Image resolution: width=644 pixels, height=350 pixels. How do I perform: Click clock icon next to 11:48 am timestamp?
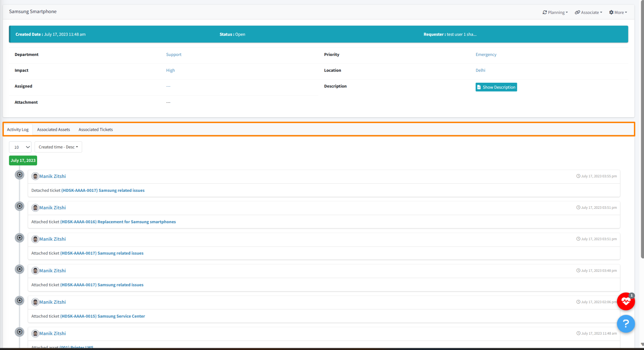point(578,333)
